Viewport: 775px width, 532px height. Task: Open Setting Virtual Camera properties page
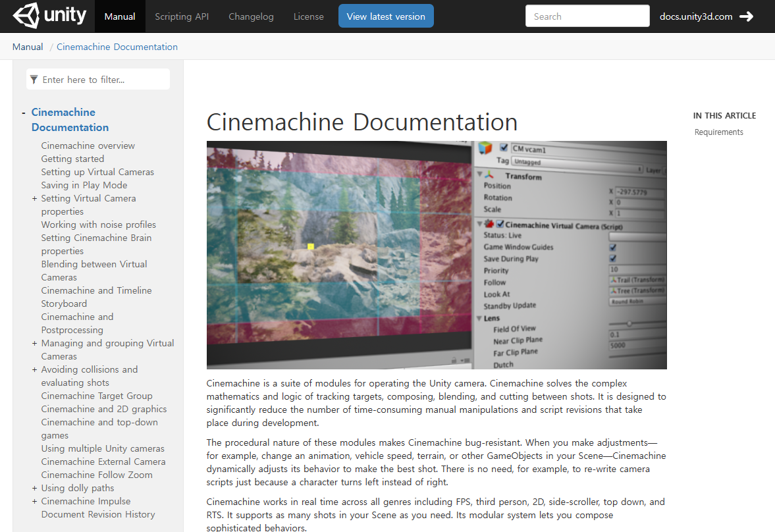point(88,205)
